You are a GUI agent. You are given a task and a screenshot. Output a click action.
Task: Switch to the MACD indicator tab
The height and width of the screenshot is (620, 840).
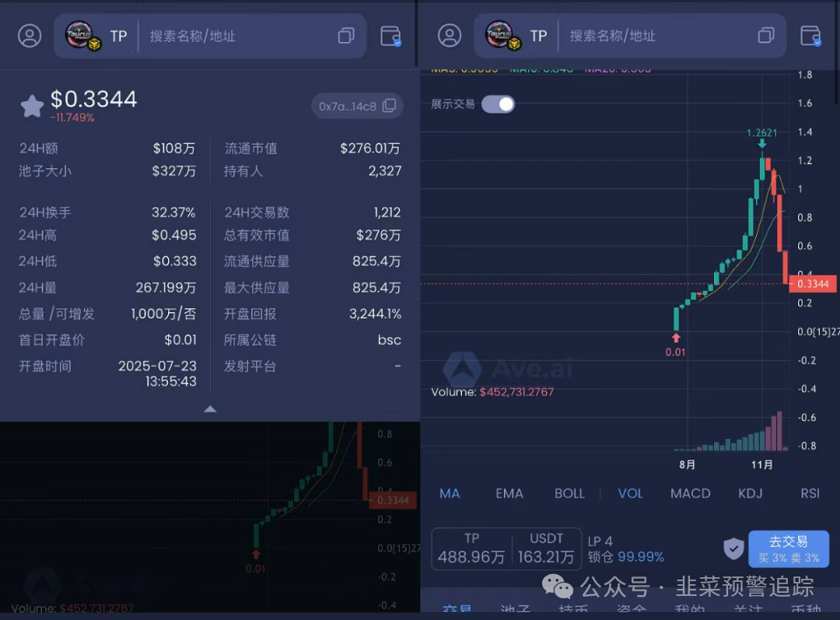point(690,493)
